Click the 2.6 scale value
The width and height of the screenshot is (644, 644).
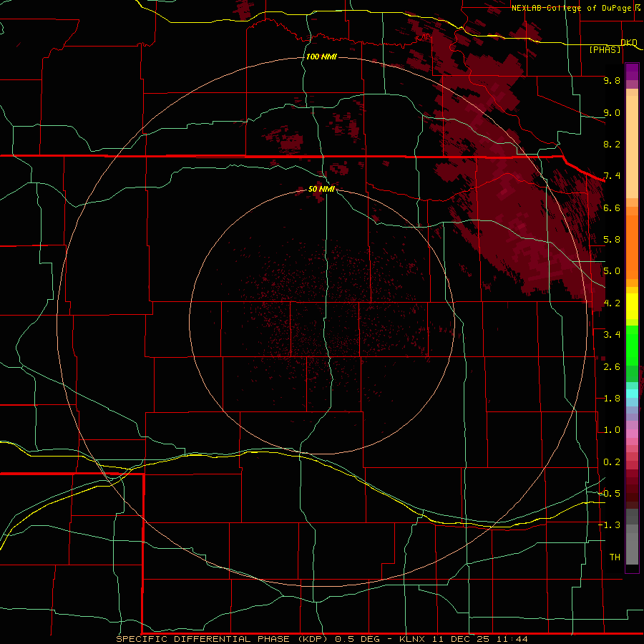click(x=612, y=367)
